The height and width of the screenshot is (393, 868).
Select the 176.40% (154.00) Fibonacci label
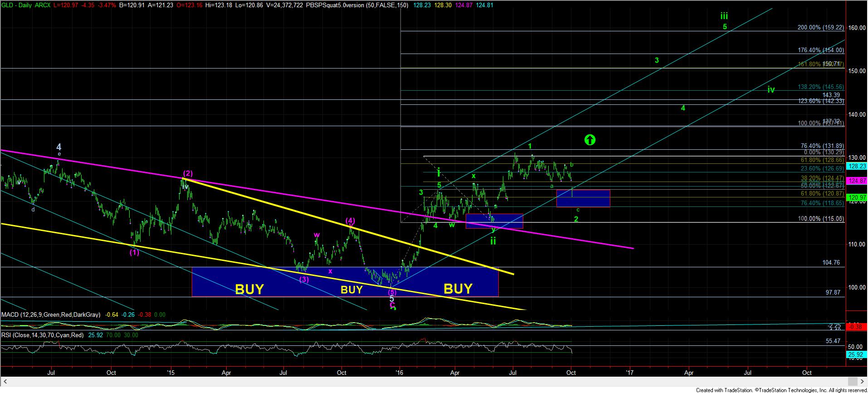click(820, 50)
